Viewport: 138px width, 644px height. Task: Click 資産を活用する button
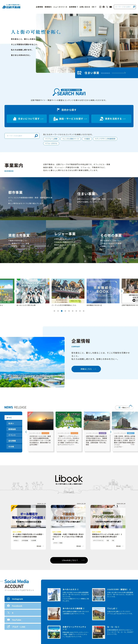111,119
